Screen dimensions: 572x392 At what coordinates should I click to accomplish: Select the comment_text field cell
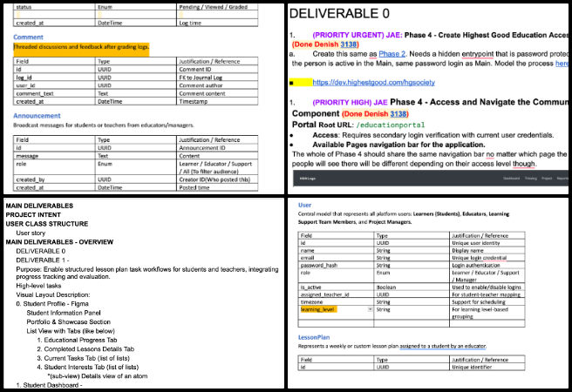[54, 93]
